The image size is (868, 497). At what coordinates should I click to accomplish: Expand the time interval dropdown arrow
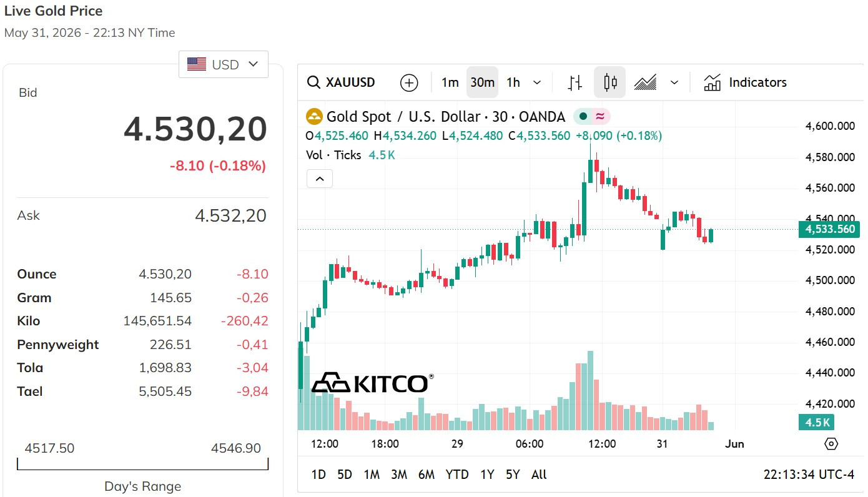537,82
